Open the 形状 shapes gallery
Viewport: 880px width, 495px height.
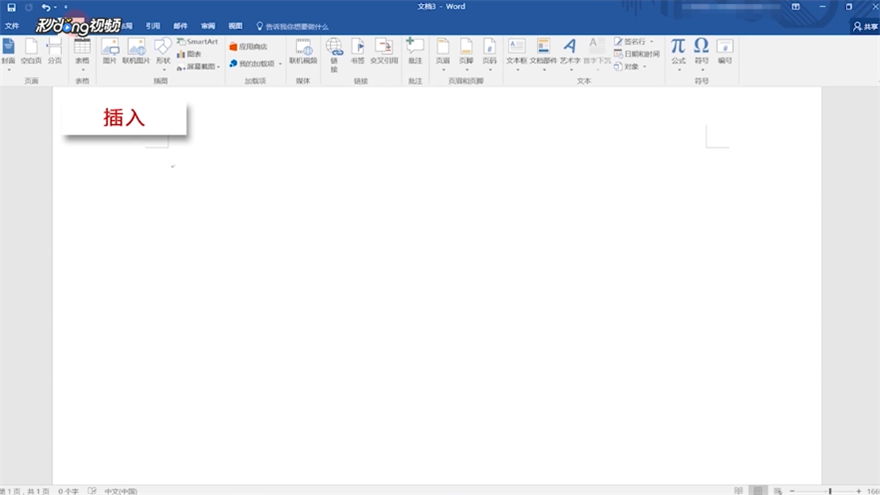[163, 54]
